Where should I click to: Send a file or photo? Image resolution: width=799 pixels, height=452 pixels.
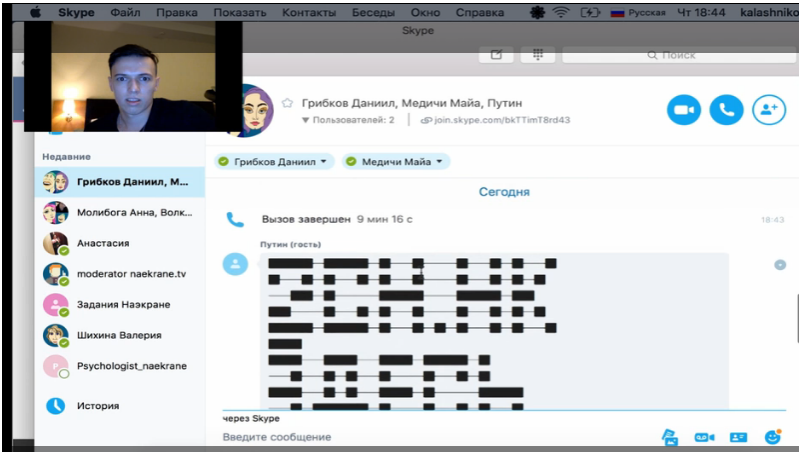pyautogui.click(x=670, y=437)
